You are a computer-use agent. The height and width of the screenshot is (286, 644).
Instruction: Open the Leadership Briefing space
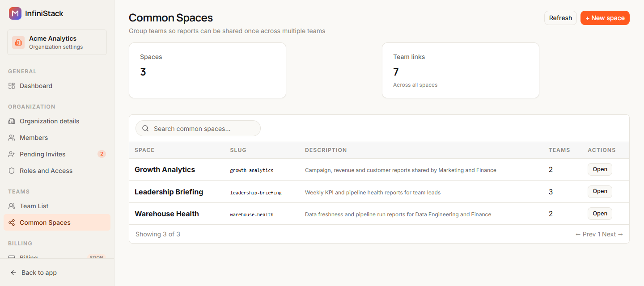click(600, 191)
